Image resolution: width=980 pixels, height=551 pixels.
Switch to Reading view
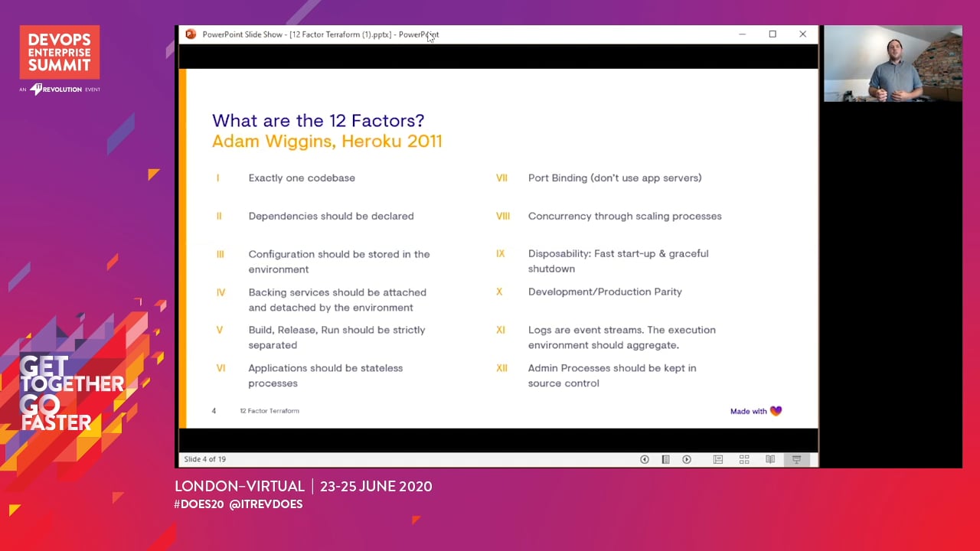coord(770,459)
